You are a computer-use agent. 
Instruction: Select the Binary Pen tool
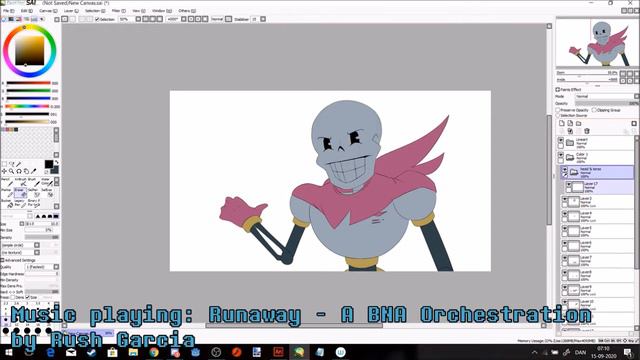click(x=33, y=203)
